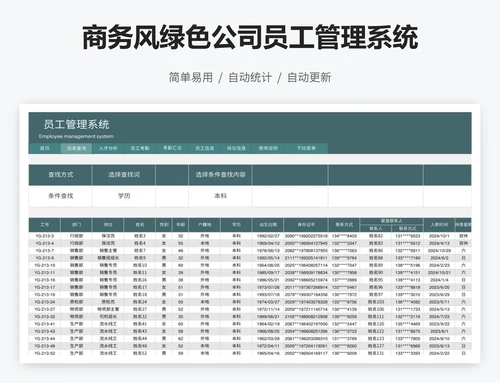The height and width of the screenshot is (383, 500).
Task: Open the 条件查找 search-method cell
Action: coord(60,196)
